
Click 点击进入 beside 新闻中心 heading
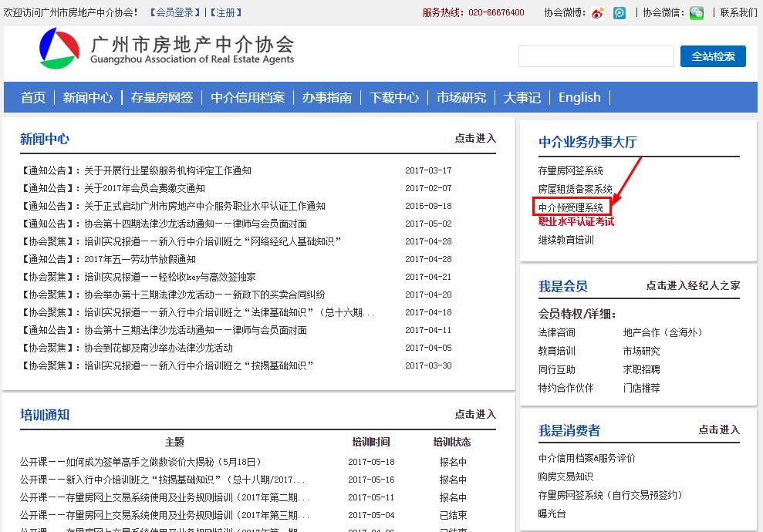tap(475, 139)
